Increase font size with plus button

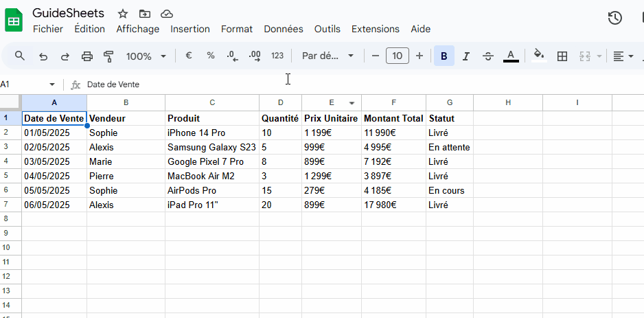pyautogui.click(x=419, y=56)
